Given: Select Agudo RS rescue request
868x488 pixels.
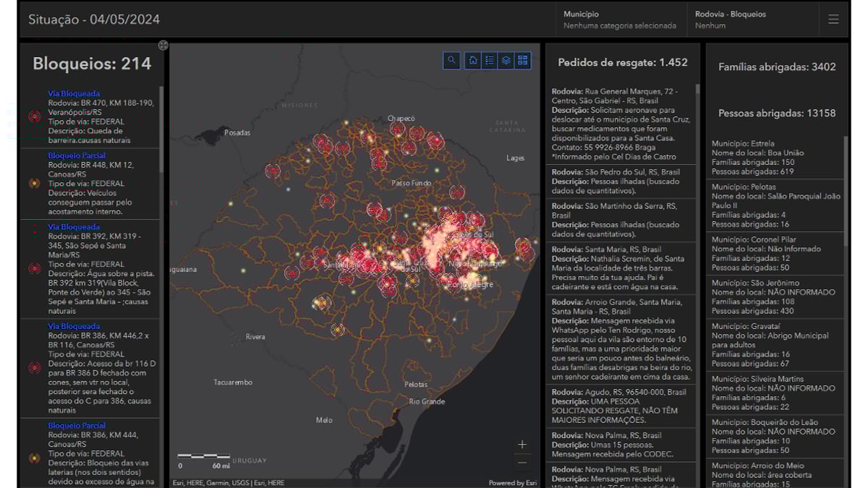Looking at the screenshot, I should 620,406.
